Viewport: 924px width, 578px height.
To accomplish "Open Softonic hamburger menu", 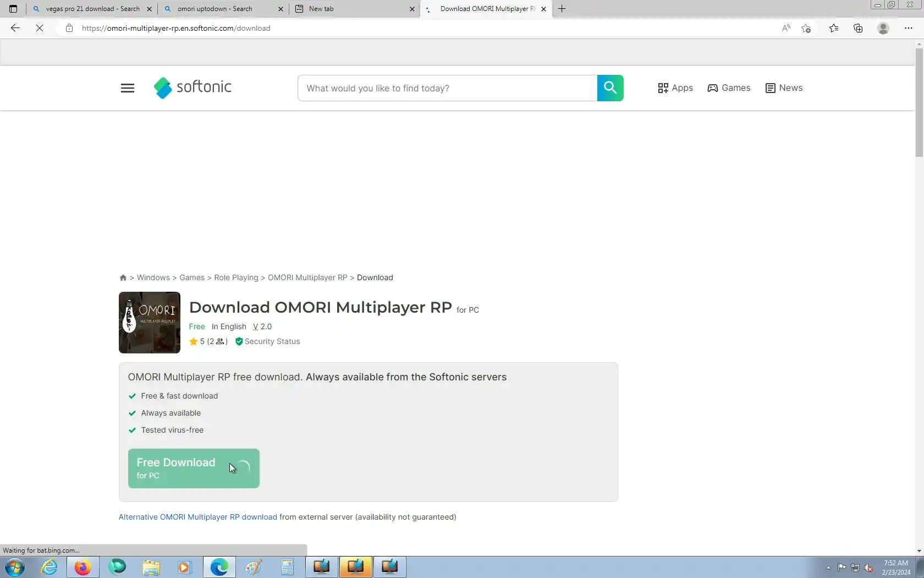I will (x=128, y=88).
